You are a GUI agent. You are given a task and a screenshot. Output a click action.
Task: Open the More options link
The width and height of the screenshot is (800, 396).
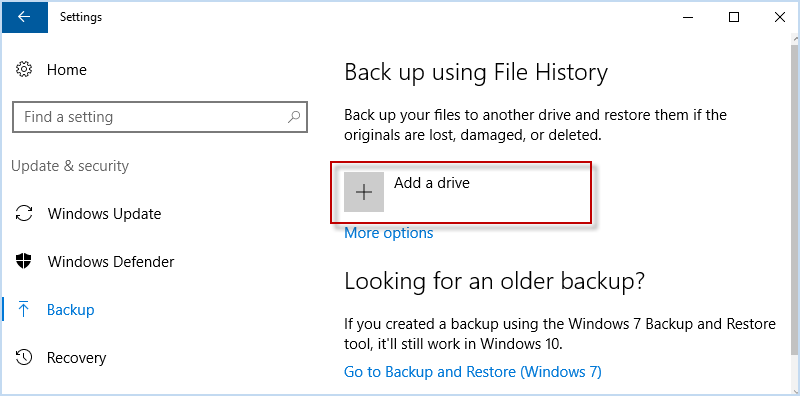[389, 233]
